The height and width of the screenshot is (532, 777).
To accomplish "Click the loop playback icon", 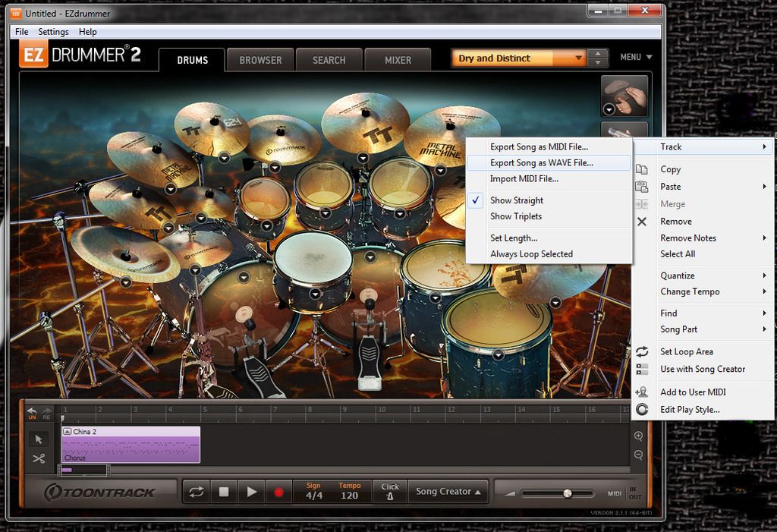I will 197,492.
